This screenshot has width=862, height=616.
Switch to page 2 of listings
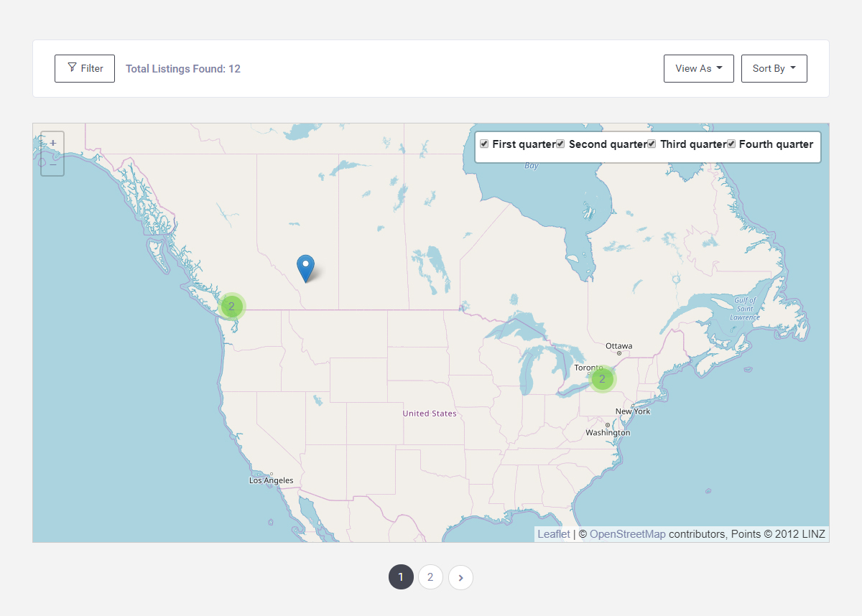coord(430,577)
